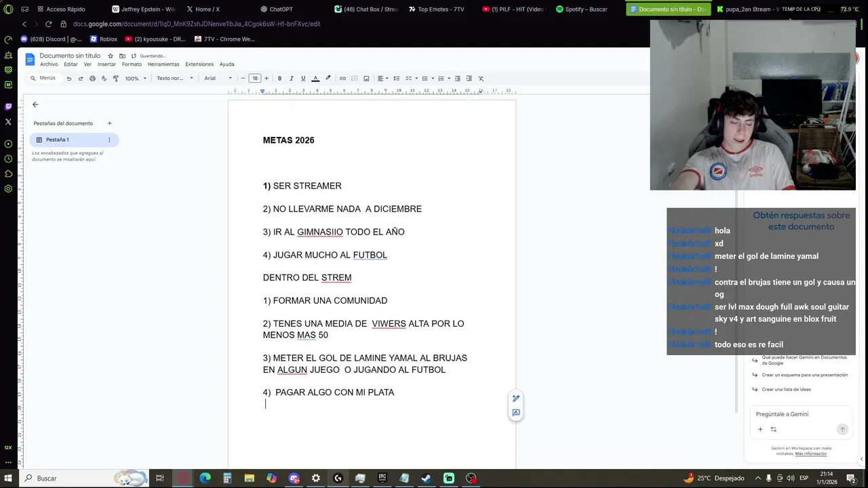Decrease the paragraph indent
Screen dimensions: 868x488
tap(457, 79)
